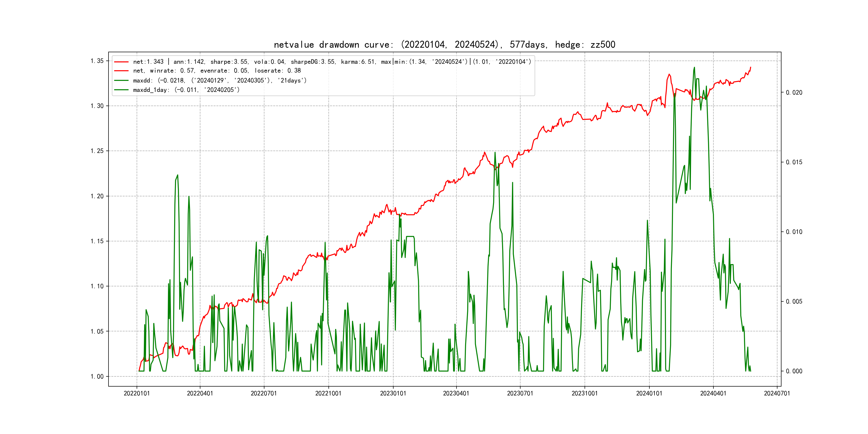Screen dimensions: 868x434
Task: Click the 20231001 x-axis label
Action: (x=584, y=394)
